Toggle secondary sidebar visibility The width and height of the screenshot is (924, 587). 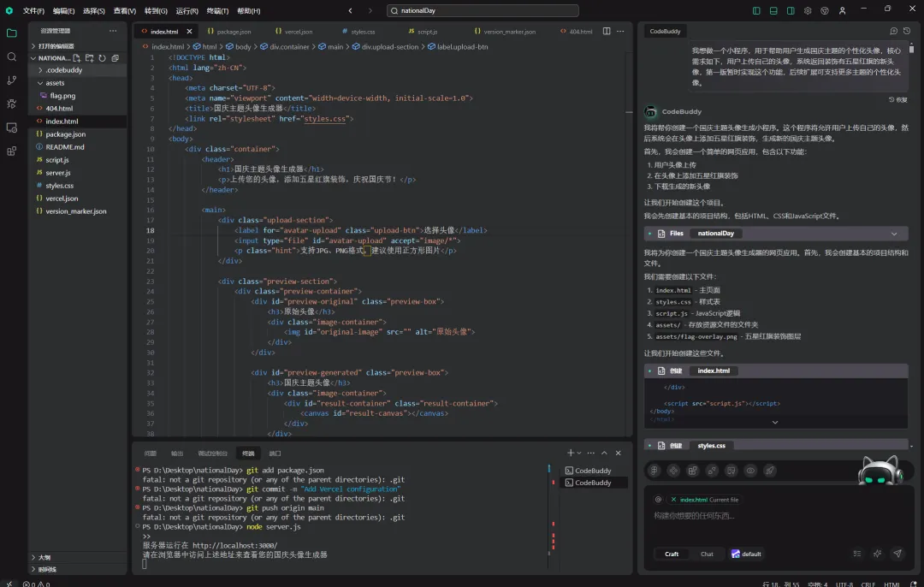pyautogui.click(x=791, y=10)
